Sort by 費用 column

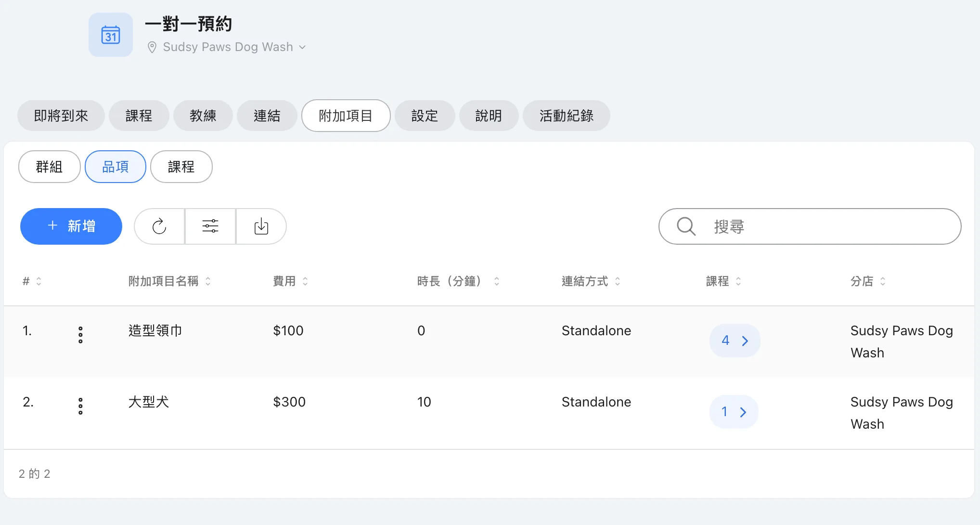(x=290, y=281)
